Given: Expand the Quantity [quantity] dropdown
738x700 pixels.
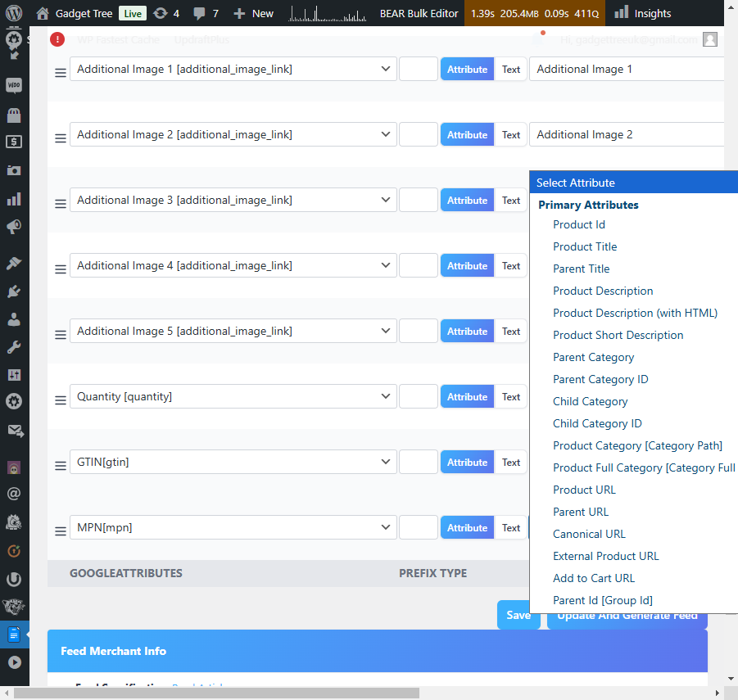Looking at the screenshot, I should pos(233,396).
